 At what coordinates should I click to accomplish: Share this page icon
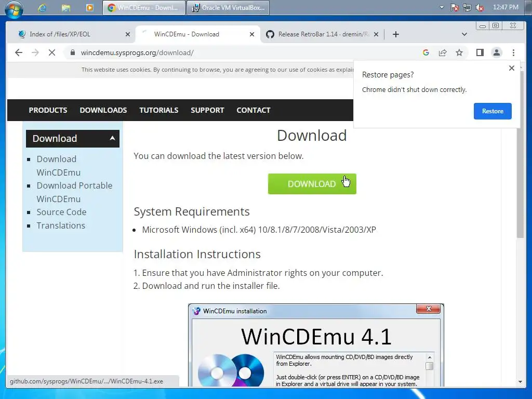point(443,52)
